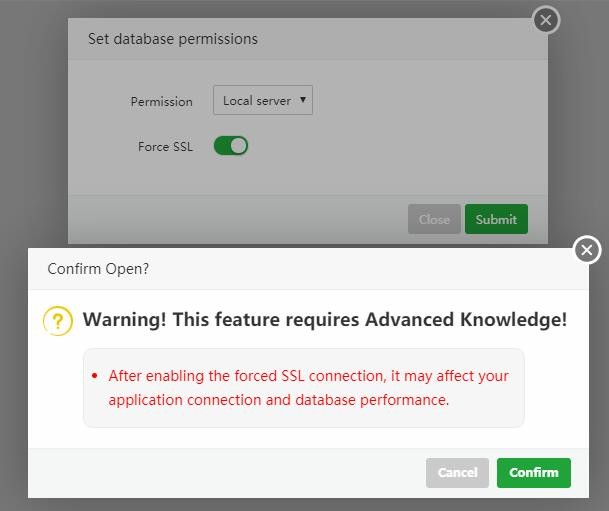
Task: Dismiss the Confirm Open popup with X
Action: click(587, 250)
